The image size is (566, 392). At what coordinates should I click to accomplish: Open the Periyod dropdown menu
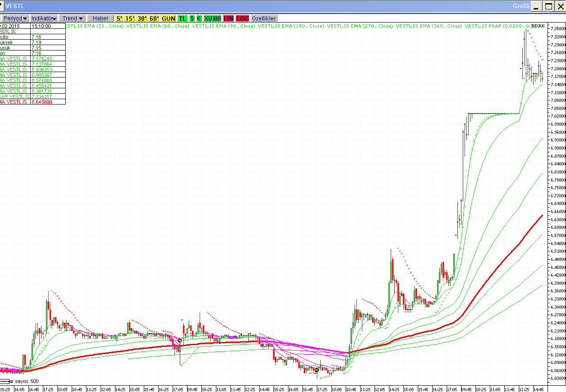15,18
